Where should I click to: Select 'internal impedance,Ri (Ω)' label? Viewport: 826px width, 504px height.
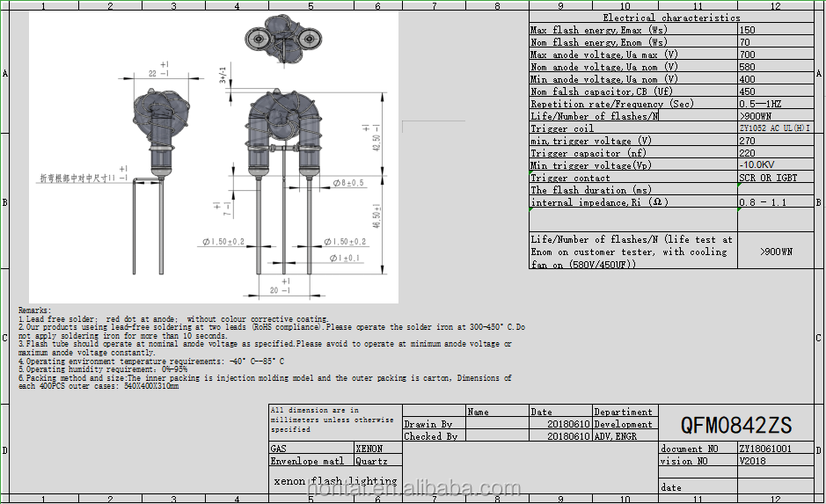pos(599,202)
